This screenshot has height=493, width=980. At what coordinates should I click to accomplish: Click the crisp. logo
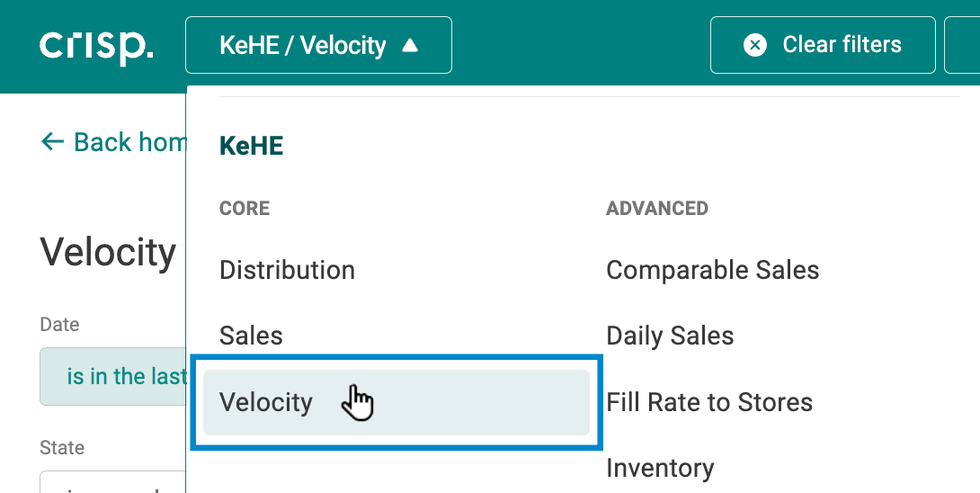click(96, 46)
